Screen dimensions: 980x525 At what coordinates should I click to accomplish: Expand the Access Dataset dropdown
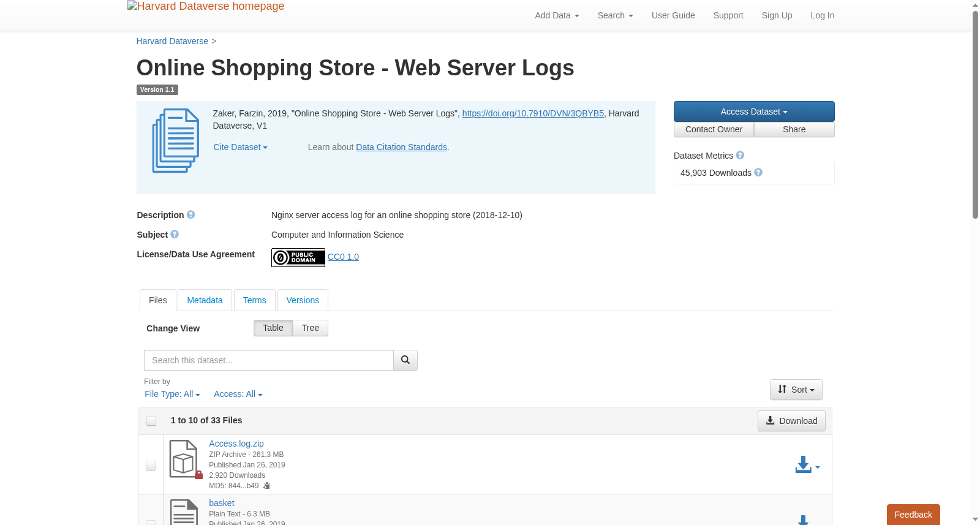coord(754,111)
